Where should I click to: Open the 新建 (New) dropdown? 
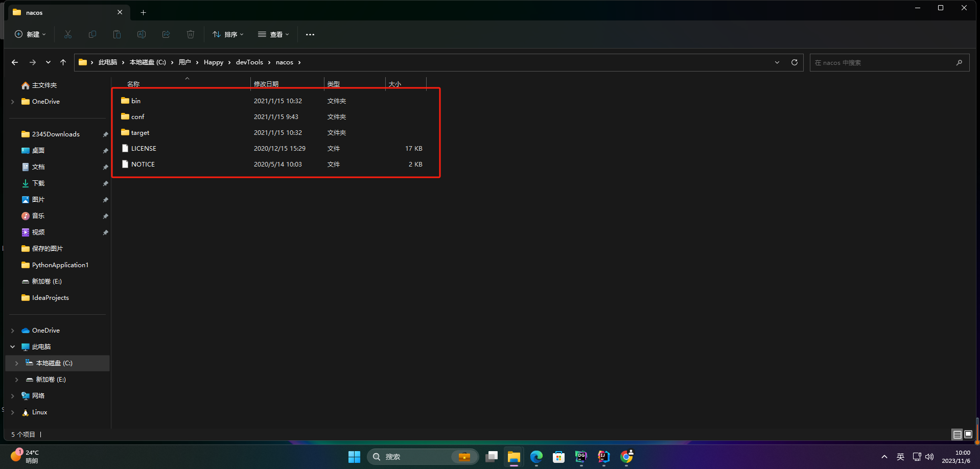31,34
